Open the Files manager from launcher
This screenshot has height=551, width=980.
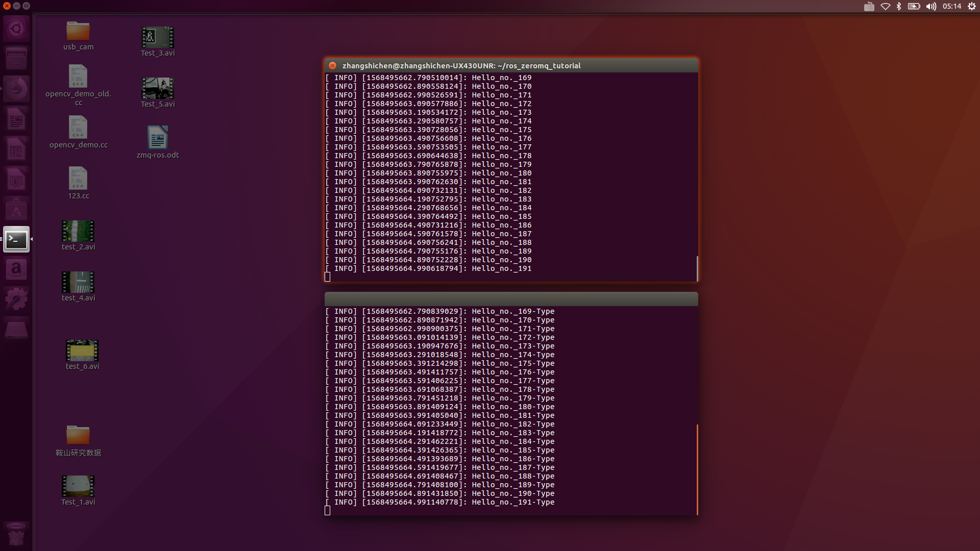16,59
